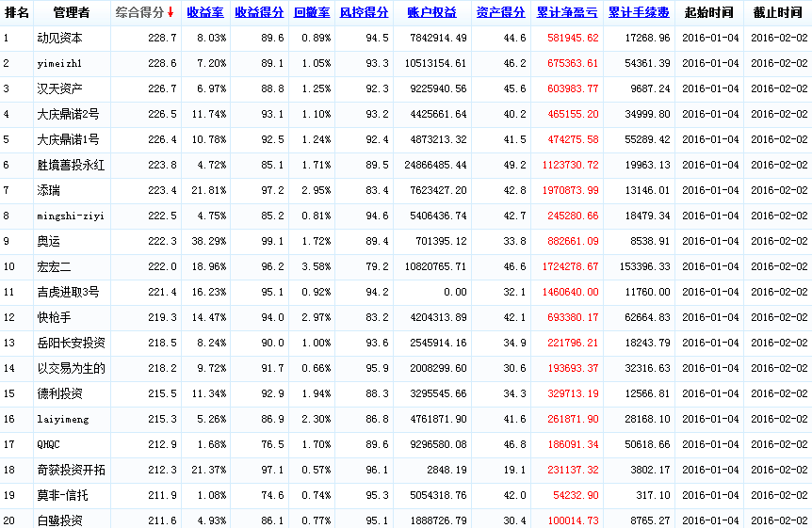
Task: Click net profit value 1460640.00
Action: click(570, 292)
